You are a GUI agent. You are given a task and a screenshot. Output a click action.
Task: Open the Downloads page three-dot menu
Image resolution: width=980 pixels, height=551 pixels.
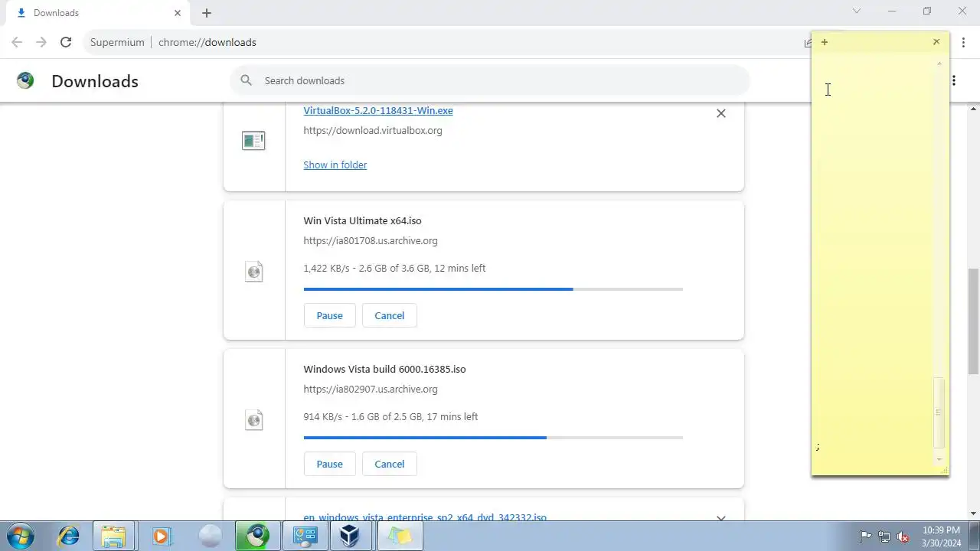[x=954, y=80]
